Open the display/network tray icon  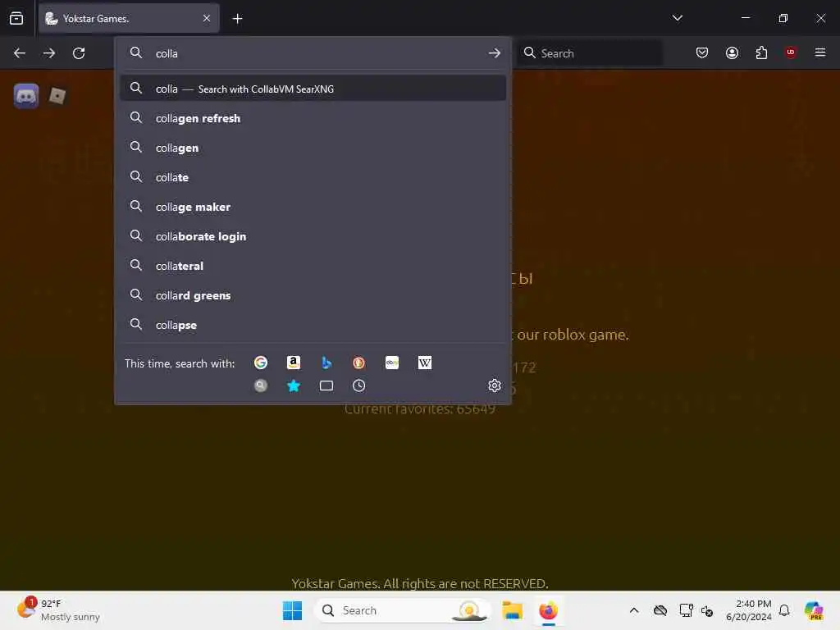coord(686,610)
